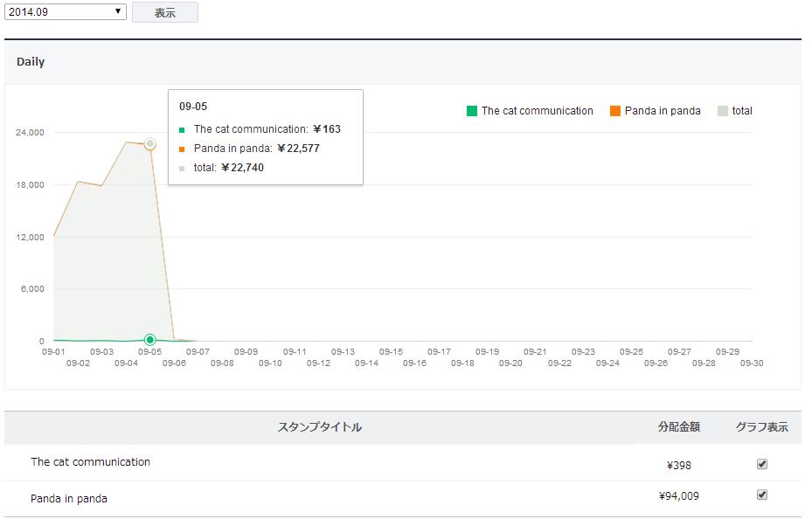The image size is (812, 526).
Task: Select the Panda in panda row title
Action: tap(69, 499)
